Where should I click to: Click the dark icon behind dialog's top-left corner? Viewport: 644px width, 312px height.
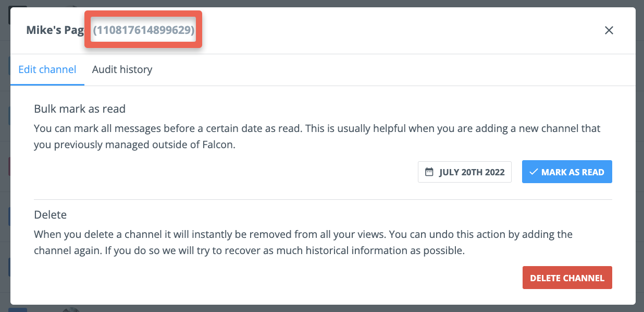click(10, 15)
